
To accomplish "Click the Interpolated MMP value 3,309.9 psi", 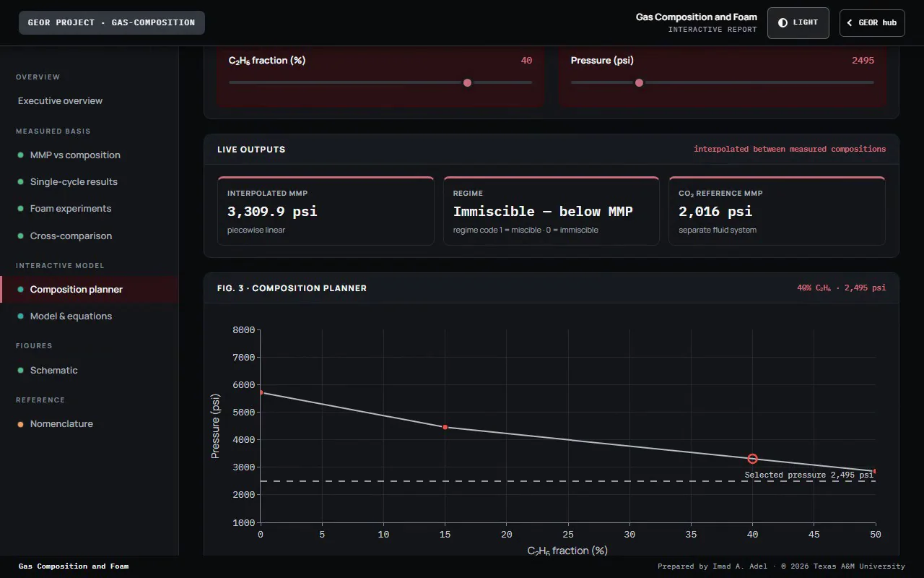I will (272, 212).
